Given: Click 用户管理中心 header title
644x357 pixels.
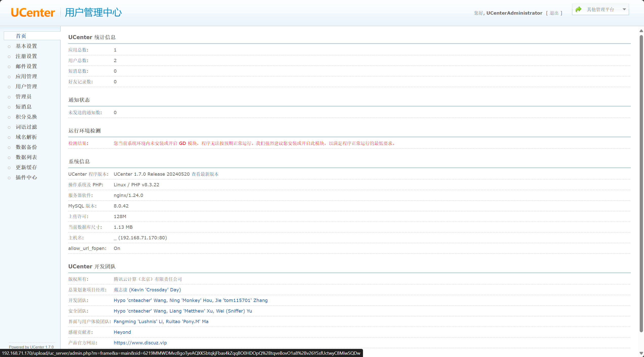Looking at the screenshot, I should coord(93,12).
